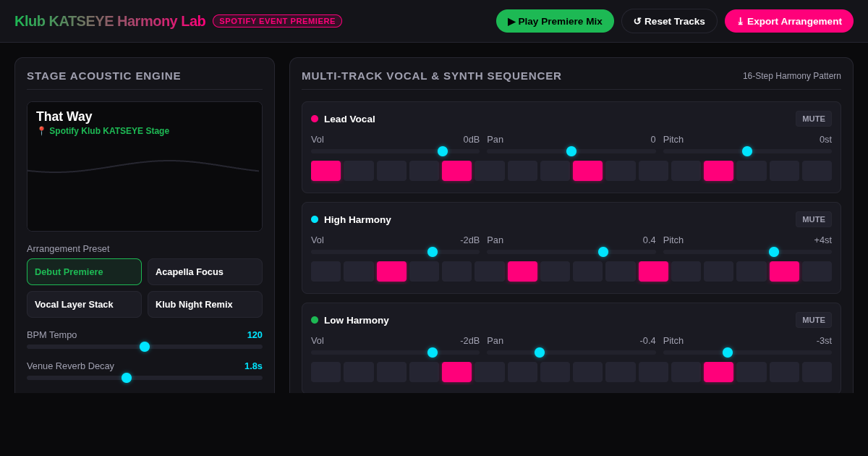Click the High Harmony "+4st" pitch value

click(x=823, y=240)
